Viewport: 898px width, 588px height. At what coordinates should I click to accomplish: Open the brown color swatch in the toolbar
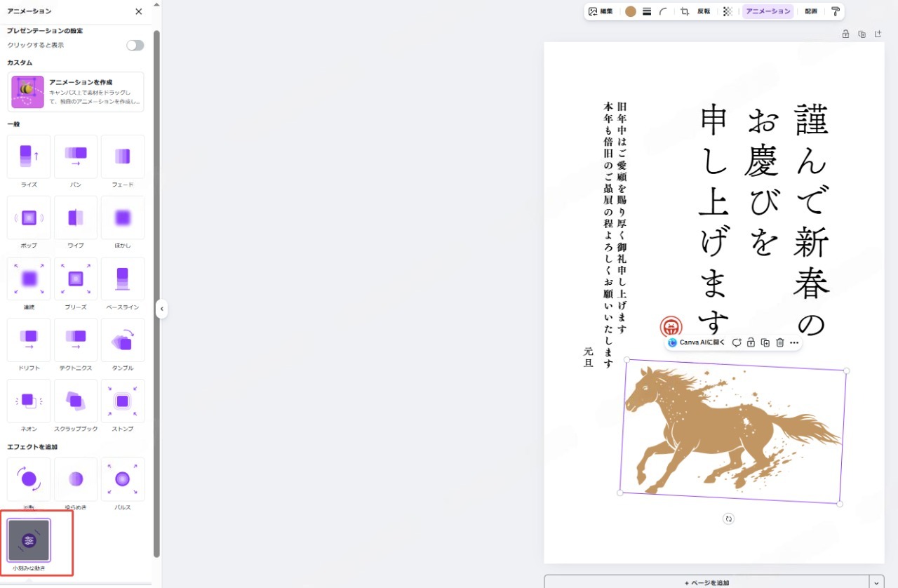[629, 11]
